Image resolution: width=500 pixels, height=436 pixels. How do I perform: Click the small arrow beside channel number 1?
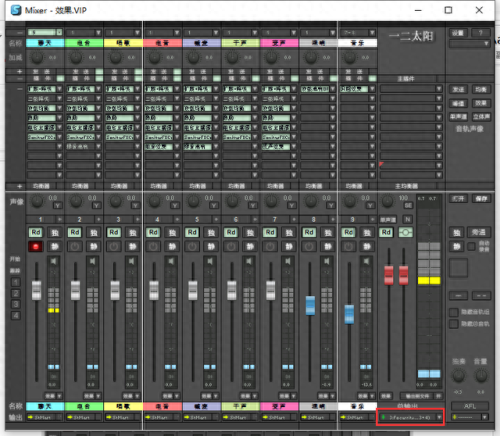coord(60,219)
